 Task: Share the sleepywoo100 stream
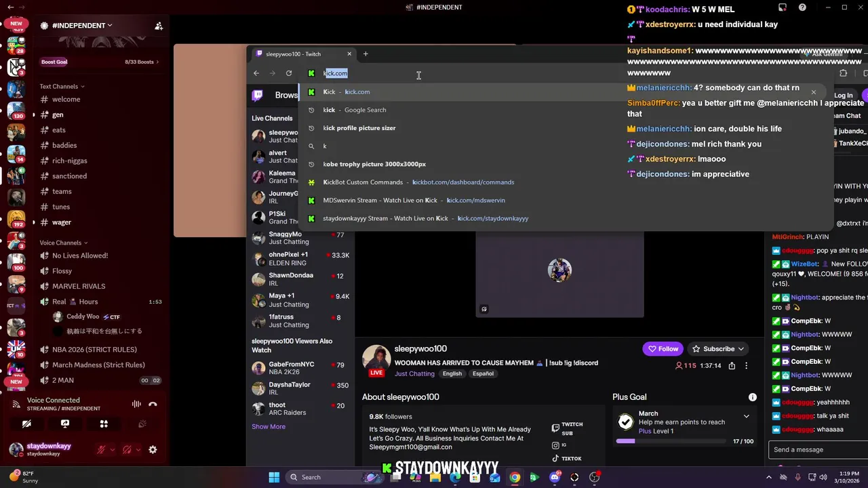pyautogui.click(x=732, y=366)
